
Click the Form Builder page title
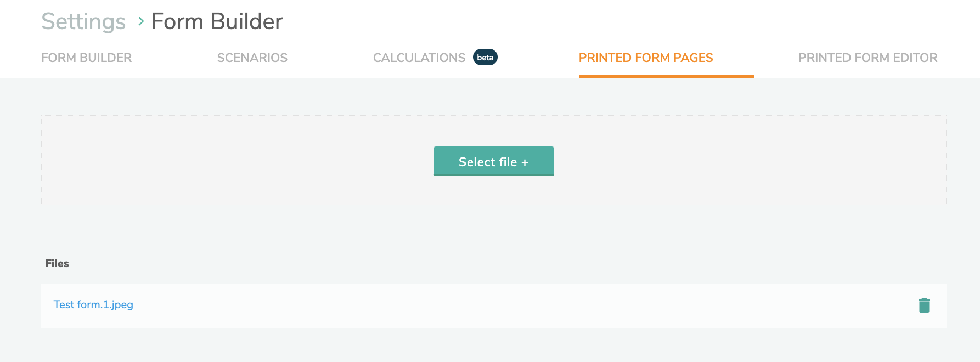tap(217, 22)
